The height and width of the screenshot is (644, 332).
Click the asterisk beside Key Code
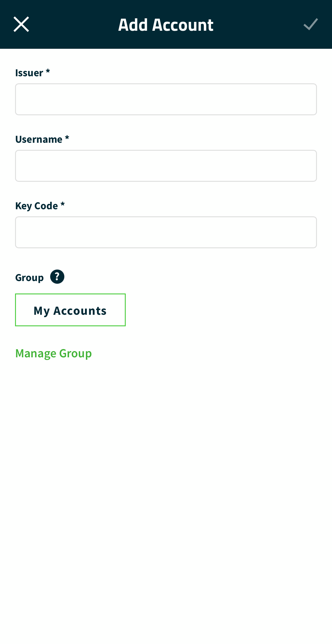[63, 204]
